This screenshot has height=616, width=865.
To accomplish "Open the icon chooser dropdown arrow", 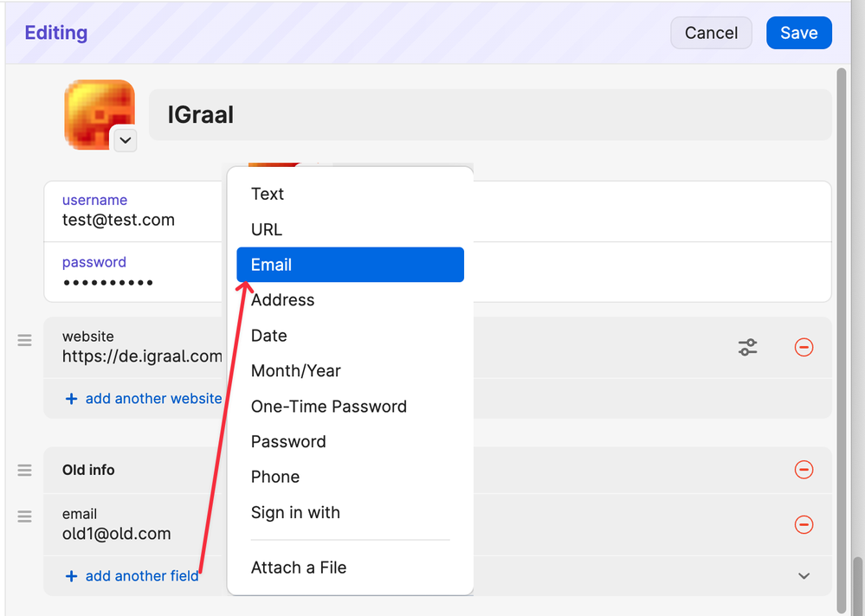I will (126, 139).
